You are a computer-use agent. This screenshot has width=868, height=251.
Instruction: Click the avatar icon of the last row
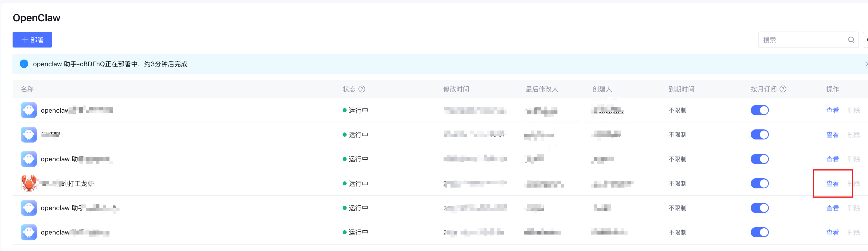(x=29, y=232)
